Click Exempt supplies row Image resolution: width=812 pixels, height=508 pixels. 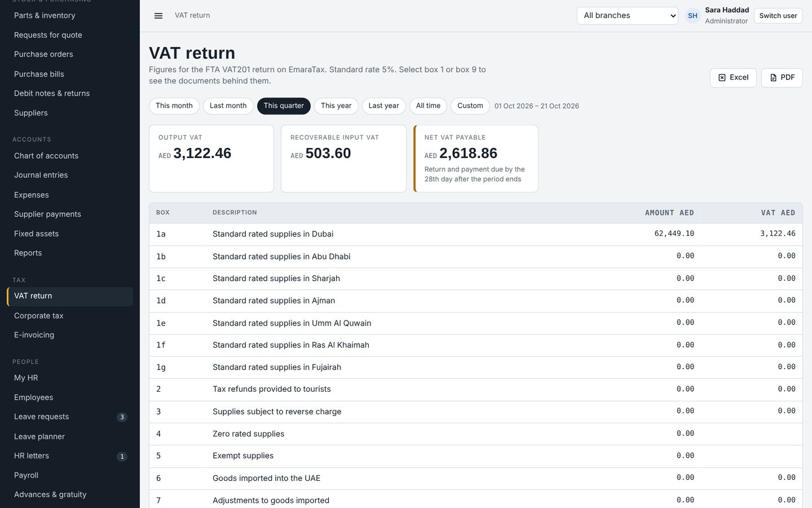coord(475,456)
